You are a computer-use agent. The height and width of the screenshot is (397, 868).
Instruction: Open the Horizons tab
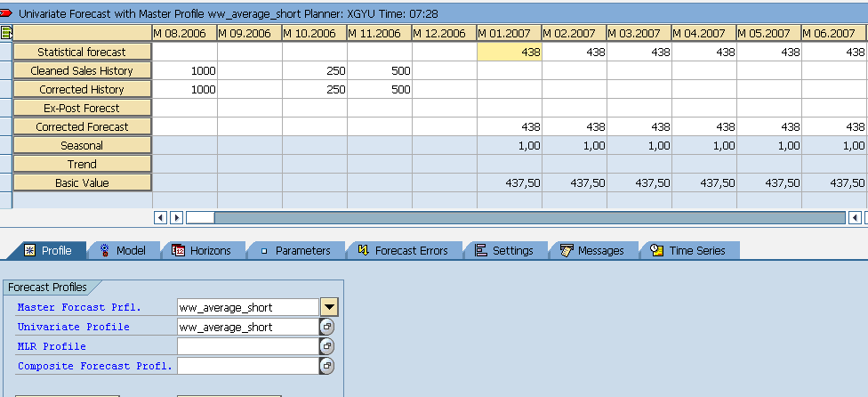[201, 251]
